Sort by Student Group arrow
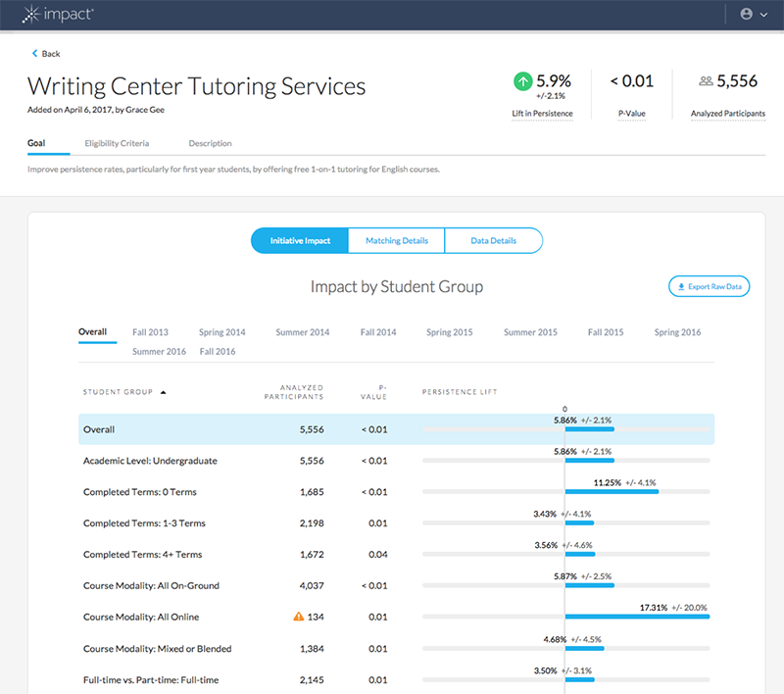784x694 pixels. [163, 392]
